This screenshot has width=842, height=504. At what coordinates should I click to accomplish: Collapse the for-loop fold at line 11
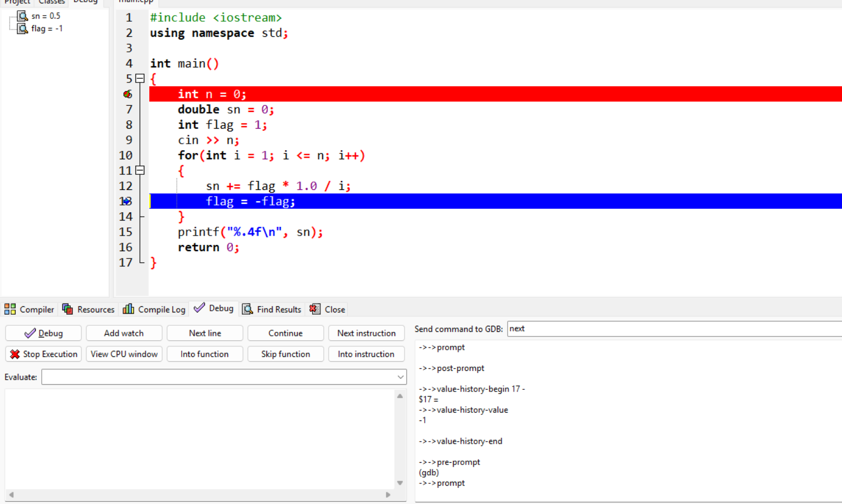coord(140,170)
